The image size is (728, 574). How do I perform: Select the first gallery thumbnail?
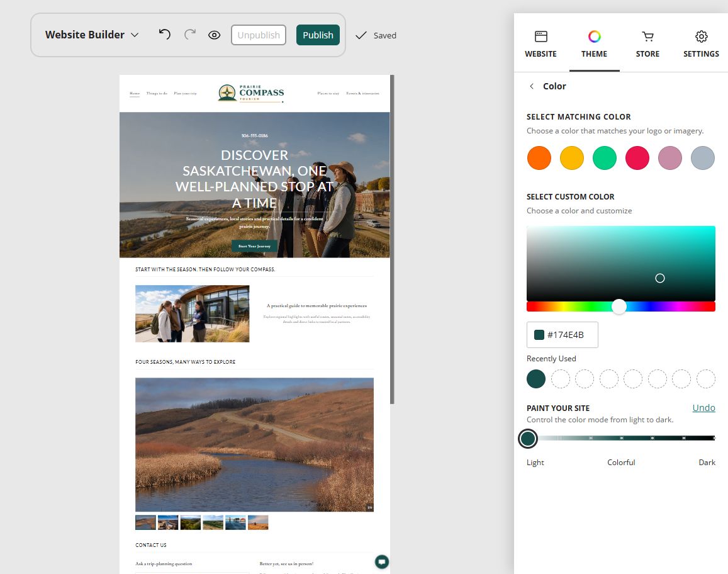145,522
